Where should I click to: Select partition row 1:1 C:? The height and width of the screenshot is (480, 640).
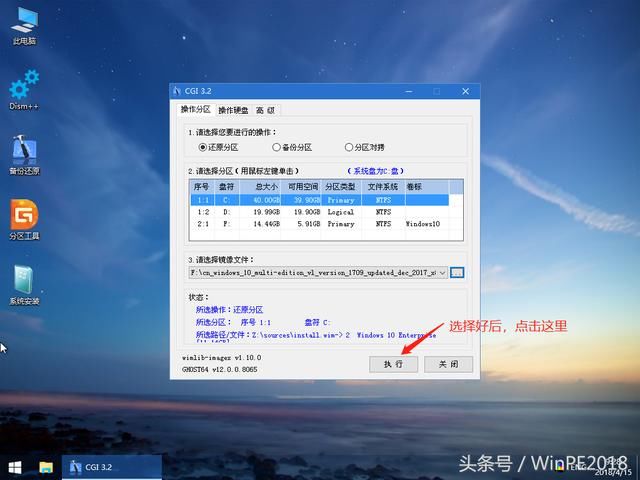[319, 200]
